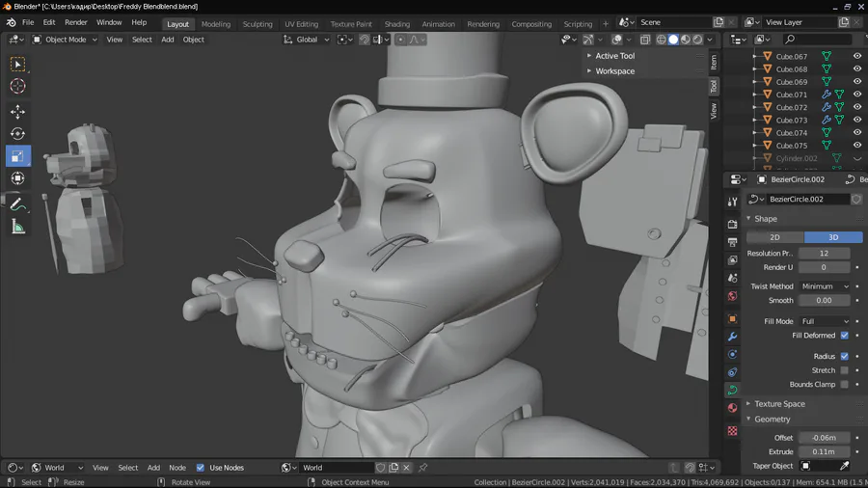Select the Move tool
The image size is (868, 488).
pyautogui.click(x=17, y=112)
